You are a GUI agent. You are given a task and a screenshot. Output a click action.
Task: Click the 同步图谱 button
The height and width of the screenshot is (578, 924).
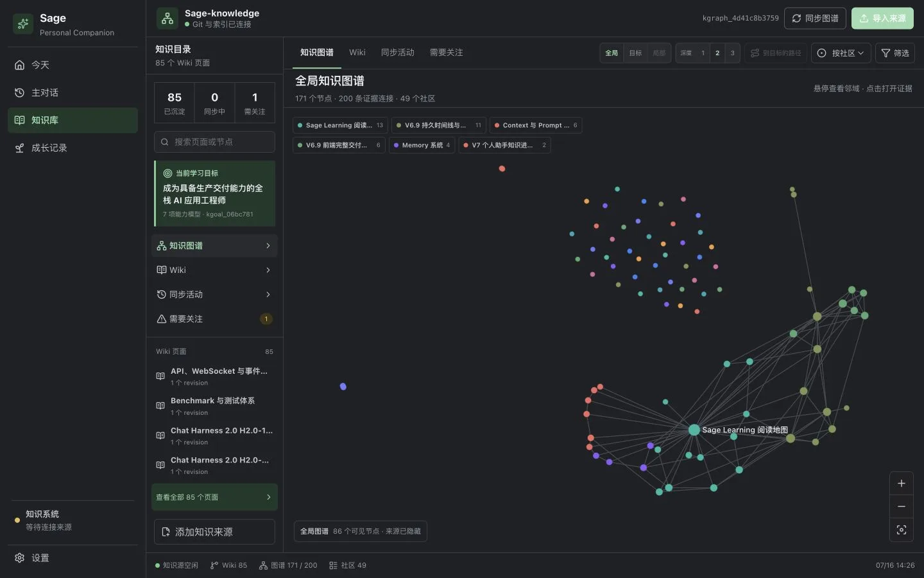point(815,18)
